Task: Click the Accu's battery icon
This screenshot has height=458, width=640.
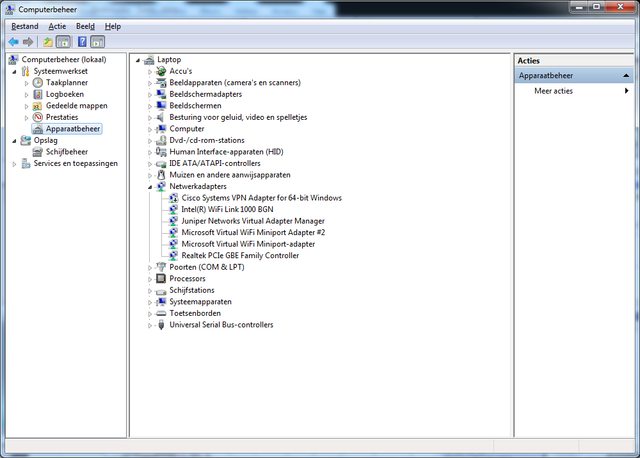Action: pyautogui.click(x=161, y=71)
